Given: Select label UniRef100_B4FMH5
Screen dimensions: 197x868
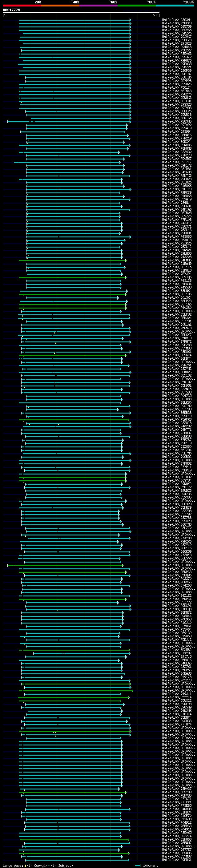Looking at the screenshot, I should click(177, 260).
